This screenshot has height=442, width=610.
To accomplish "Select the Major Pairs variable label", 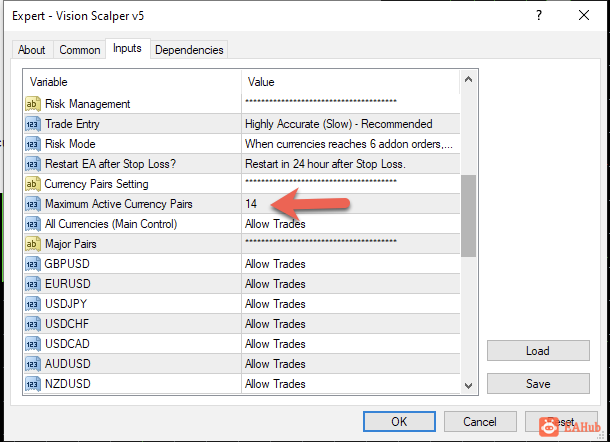I will [70, 244].
